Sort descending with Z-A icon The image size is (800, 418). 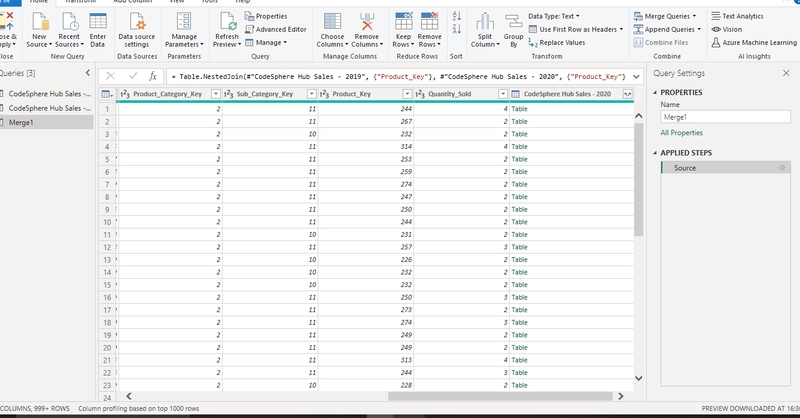pos(457,29)
